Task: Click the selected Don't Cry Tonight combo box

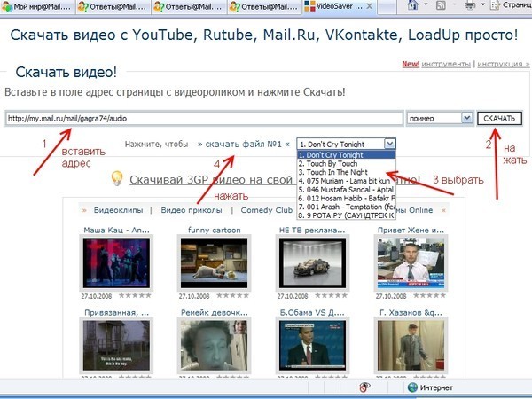Action: click(346, 144)
